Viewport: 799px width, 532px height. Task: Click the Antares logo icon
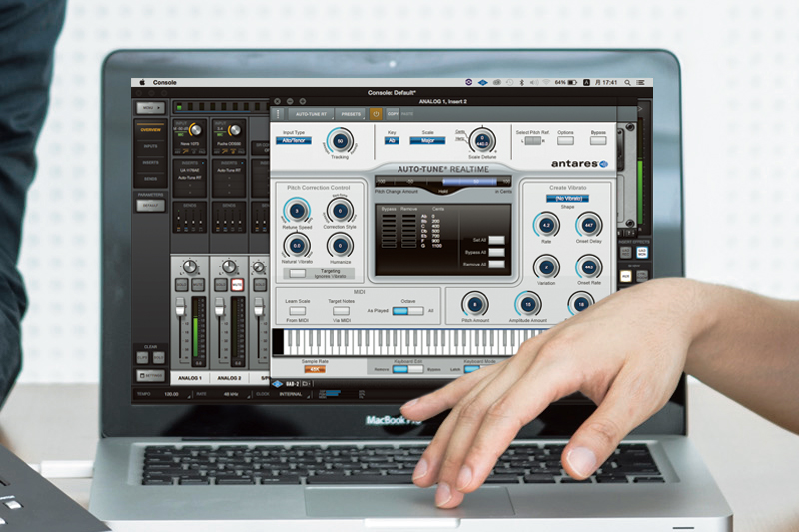(604, 164)
